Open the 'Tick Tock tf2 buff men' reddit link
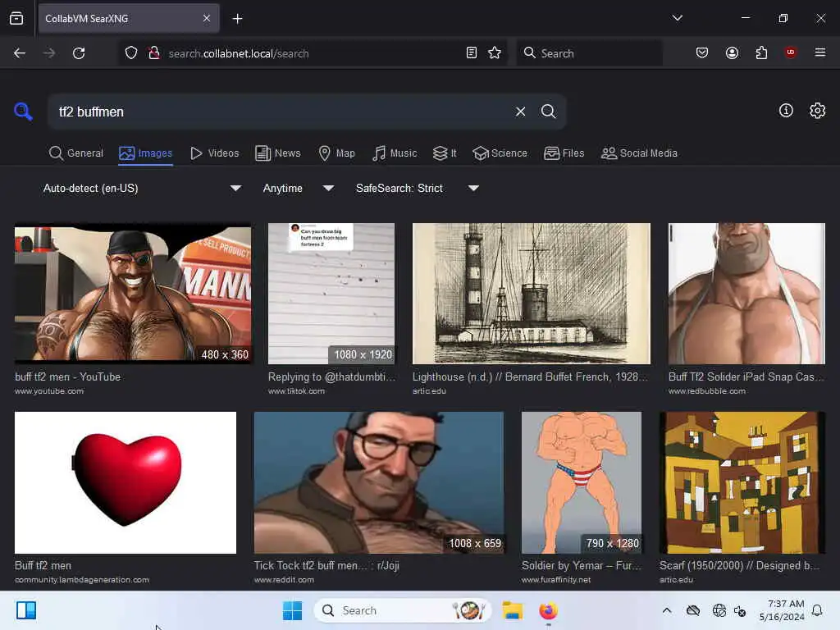 [x=326, y=565]
